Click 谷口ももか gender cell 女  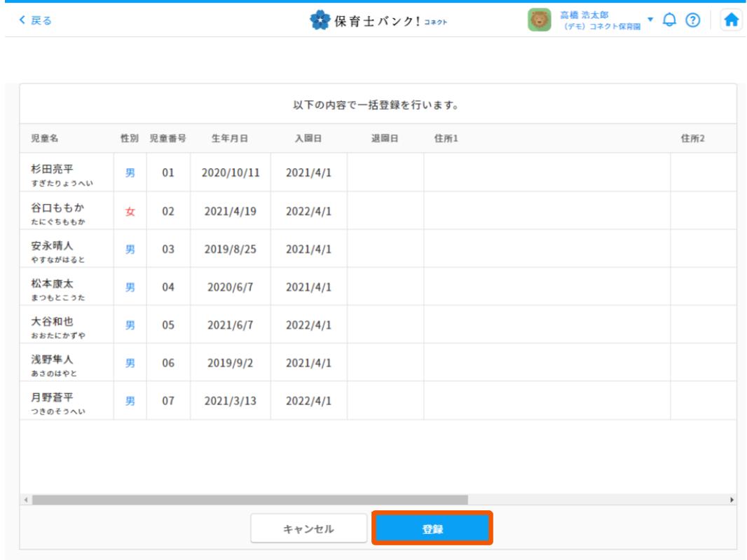tap(130, 211)
